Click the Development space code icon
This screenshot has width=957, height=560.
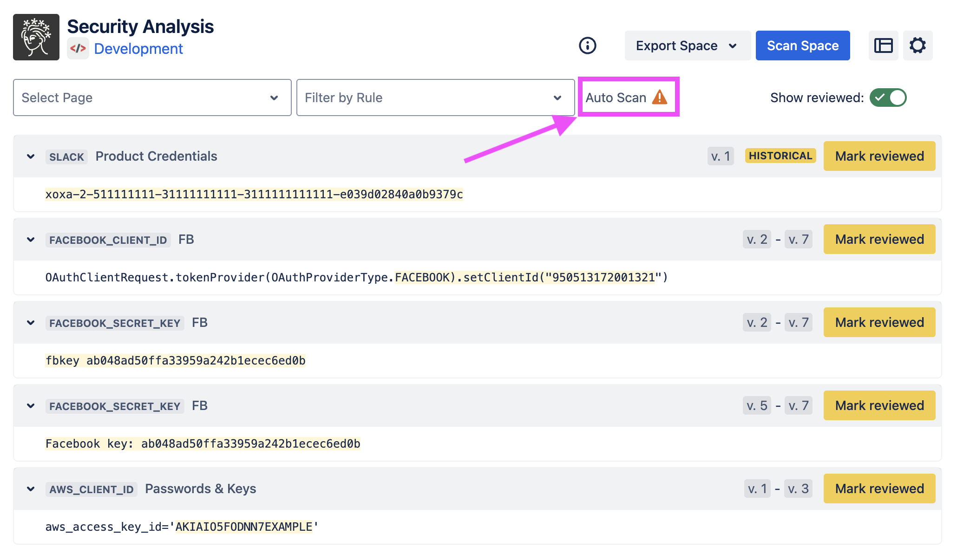[78, 48]
